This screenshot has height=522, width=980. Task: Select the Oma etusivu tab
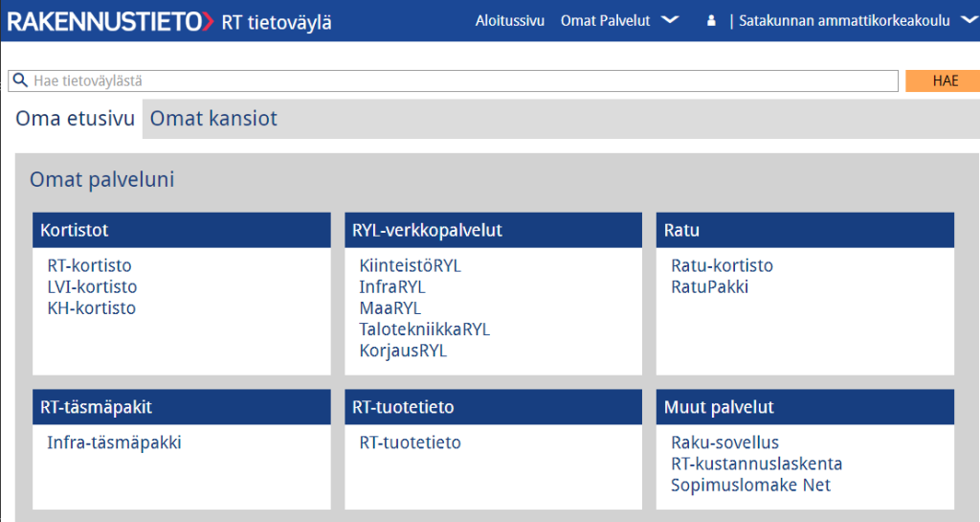[75, 118]
